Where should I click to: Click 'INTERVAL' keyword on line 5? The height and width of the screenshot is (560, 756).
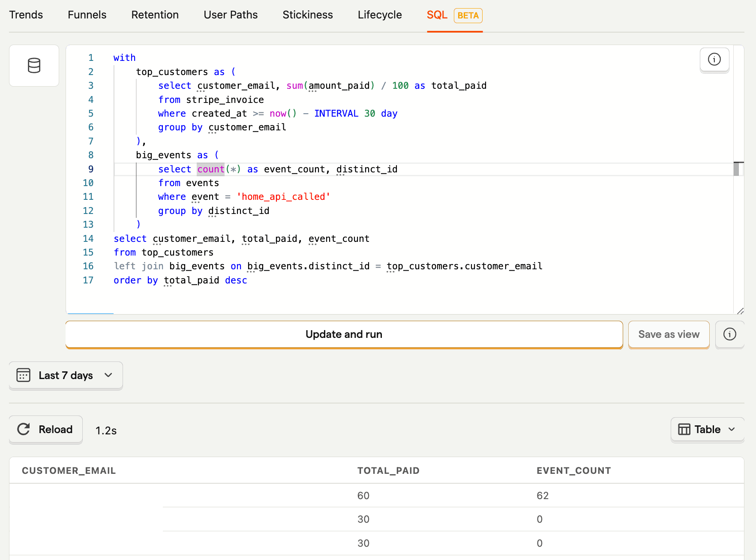pos(336,113)
